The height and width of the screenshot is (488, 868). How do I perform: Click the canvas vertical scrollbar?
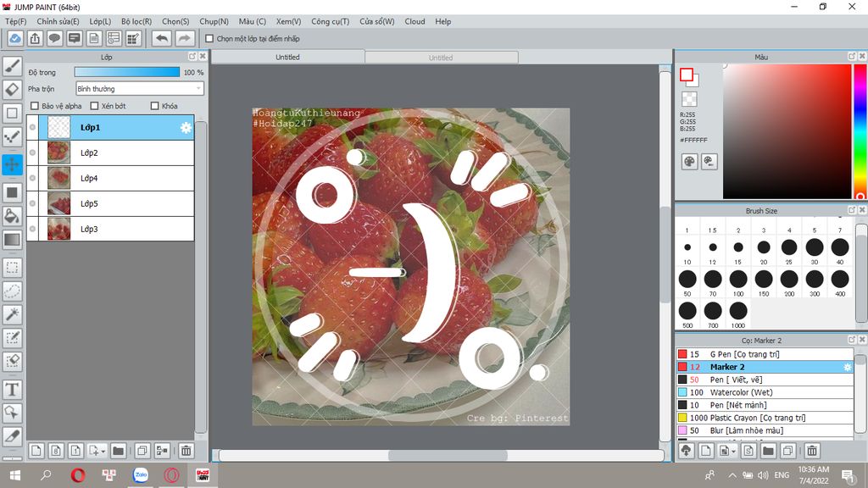click(665, 256)
